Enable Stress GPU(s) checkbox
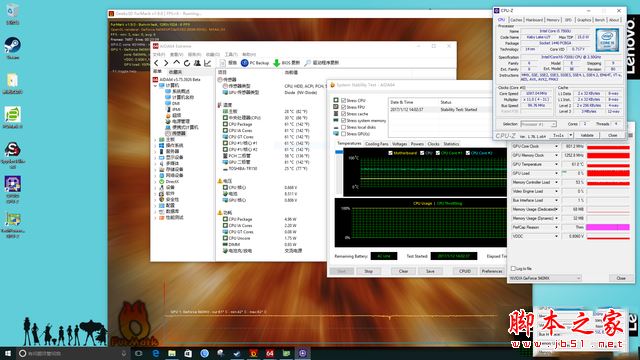Viewport: 640px width, 360px height. click(x=343, y=134)
